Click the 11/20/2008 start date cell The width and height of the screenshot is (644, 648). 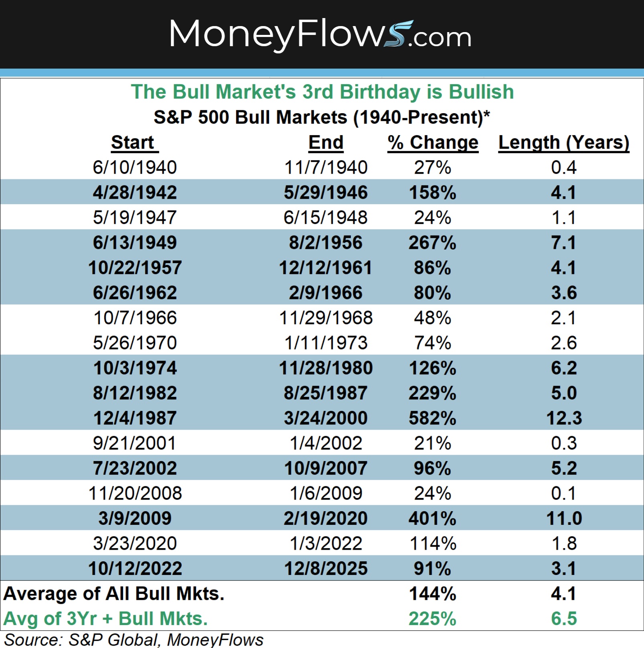pos(135,493)
